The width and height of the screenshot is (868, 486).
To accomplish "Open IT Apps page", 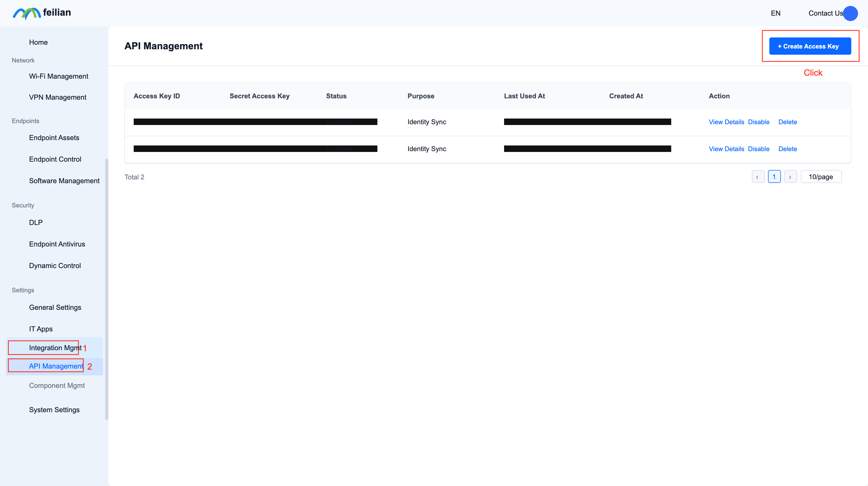I will [41, 329].
